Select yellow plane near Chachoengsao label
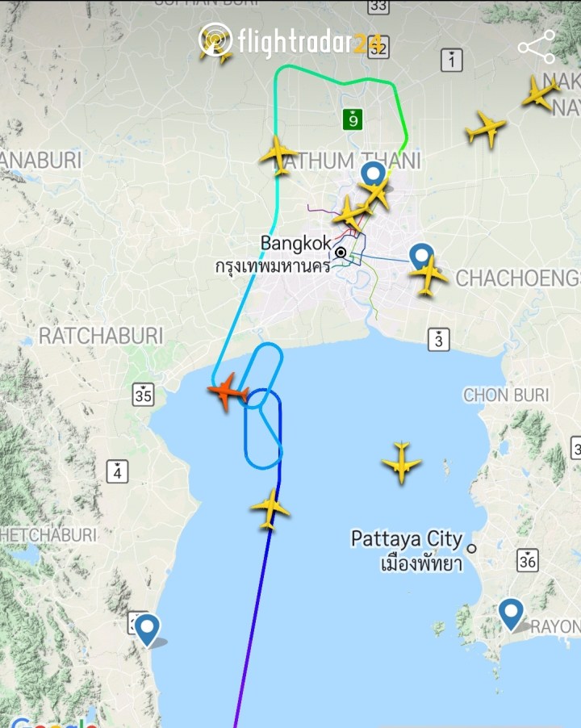 click(x=428, y=275)
